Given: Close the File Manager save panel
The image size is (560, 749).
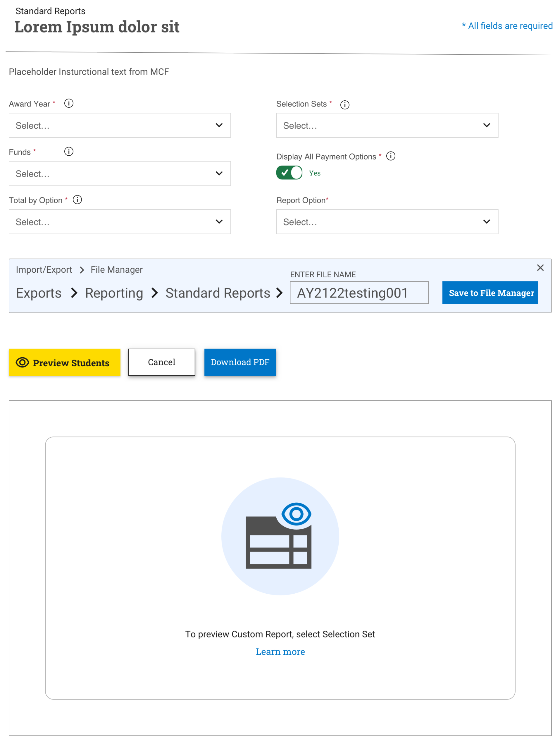Looking at the screenshot, I should coord(540,267).
